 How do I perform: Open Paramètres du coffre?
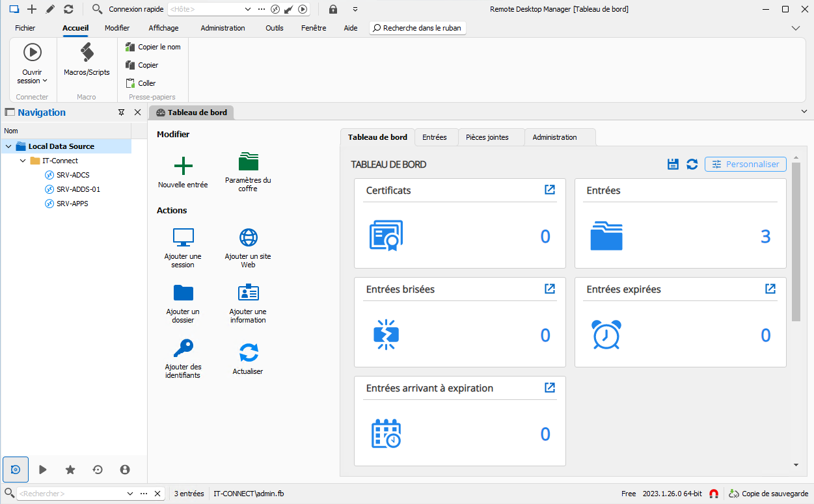248,162
